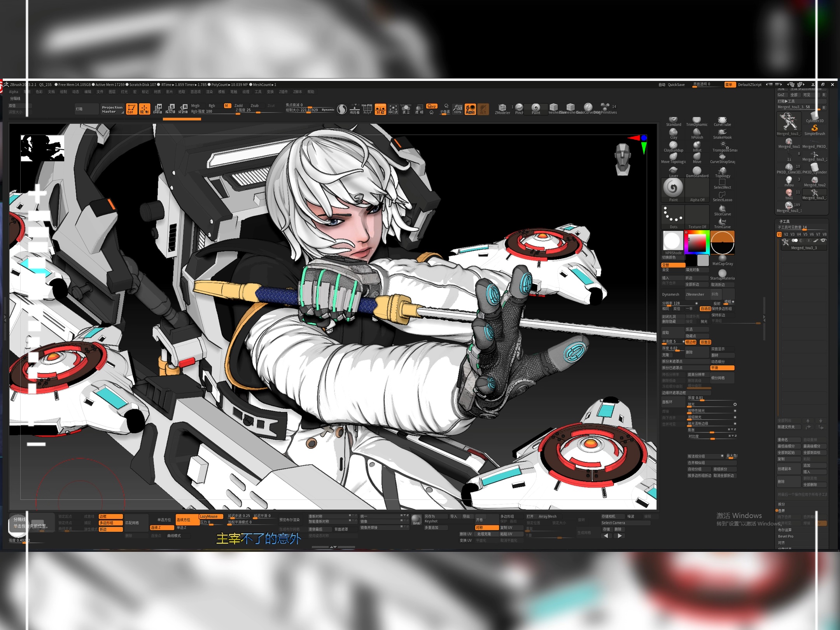Open the Alpha menu
The image size is (840, 630).
[14, 92]
